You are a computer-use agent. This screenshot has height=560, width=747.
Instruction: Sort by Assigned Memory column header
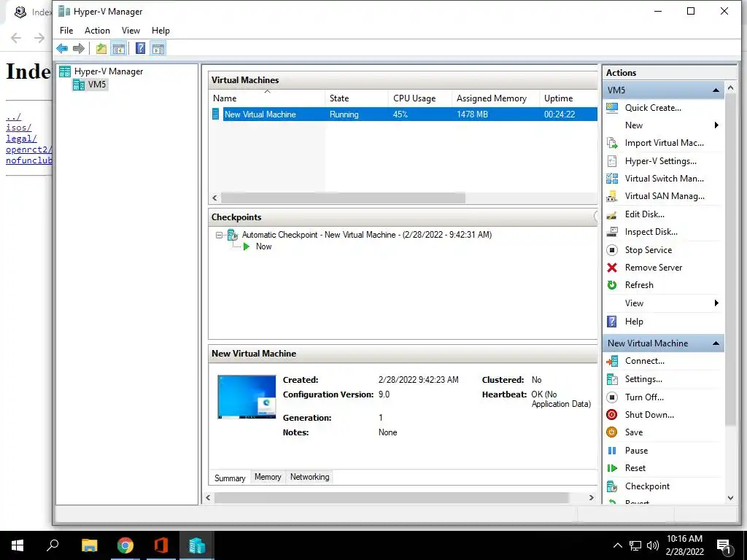(495, 98)
